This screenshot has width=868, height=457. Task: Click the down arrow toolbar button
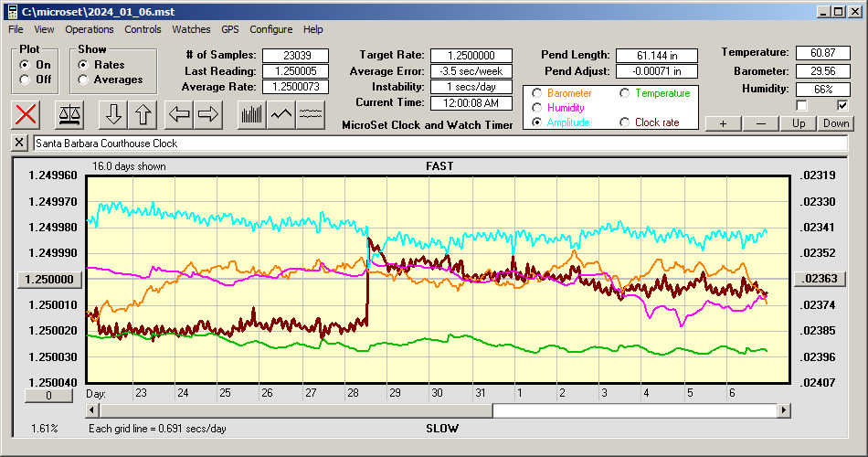[x=113, y=114]
